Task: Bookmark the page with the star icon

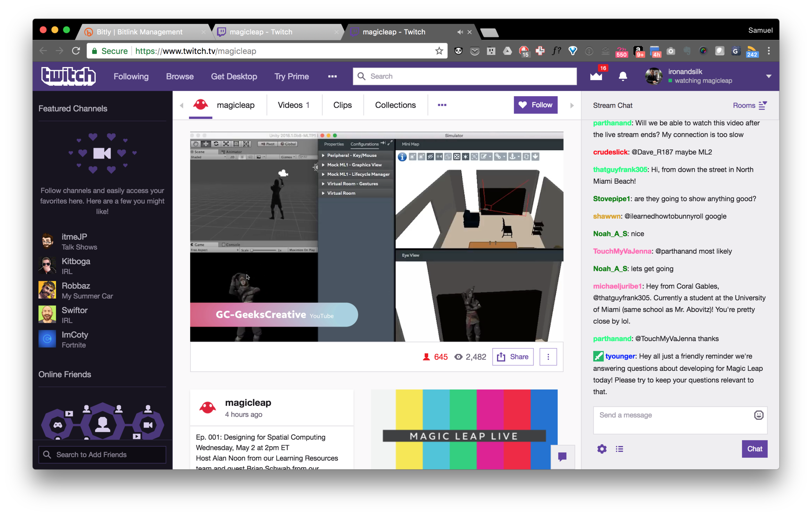Action: pos(439,51)
